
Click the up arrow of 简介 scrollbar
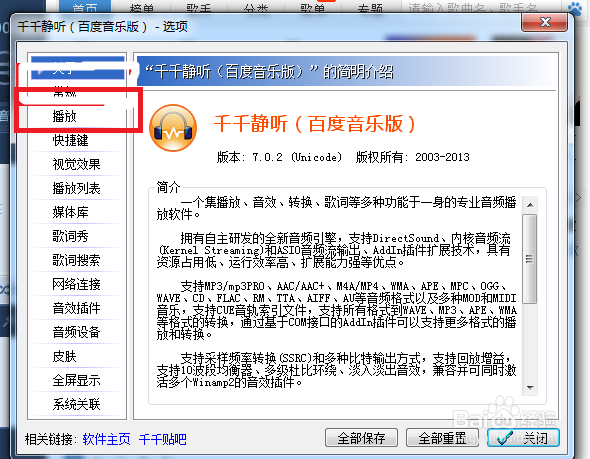tap(530, 205)
